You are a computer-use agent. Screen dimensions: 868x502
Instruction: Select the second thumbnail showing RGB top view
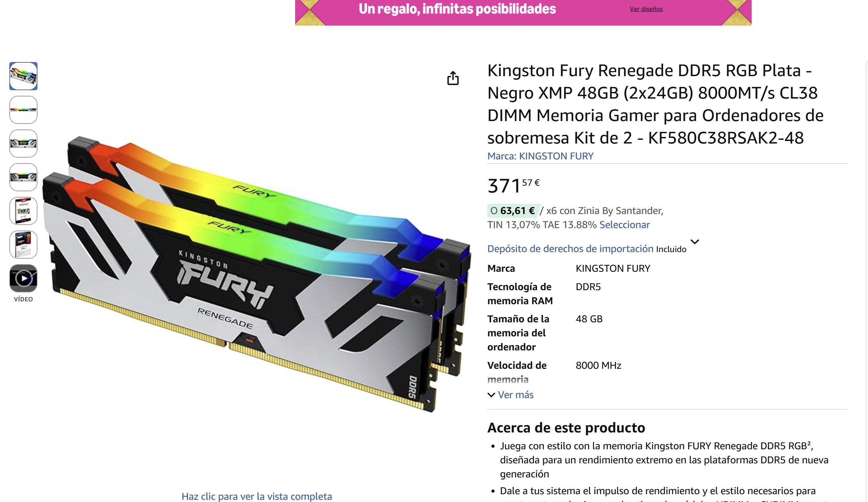[x=23, y=110]
